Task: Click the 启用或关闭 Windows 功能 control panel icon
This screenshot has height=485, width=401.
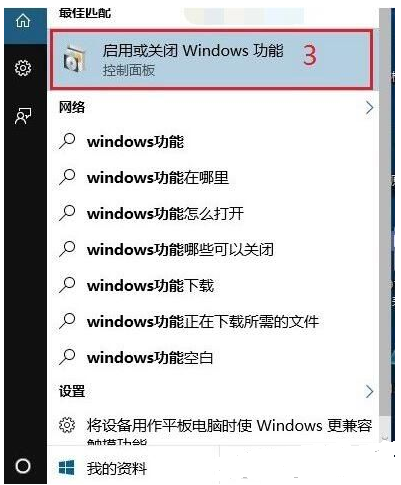Action: coord(74,60)
